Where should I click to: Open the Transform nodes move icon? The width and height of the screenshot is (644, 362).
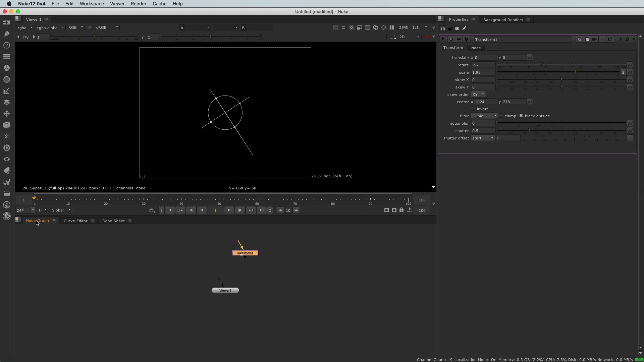[x=6, y=114]
